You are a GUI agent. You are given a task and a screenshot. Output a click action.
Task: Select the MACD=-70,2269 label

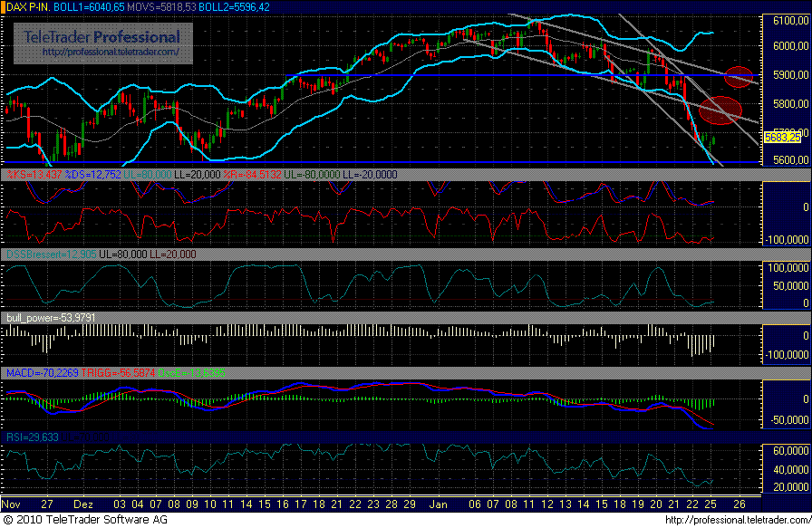click(x=43, y=373)
